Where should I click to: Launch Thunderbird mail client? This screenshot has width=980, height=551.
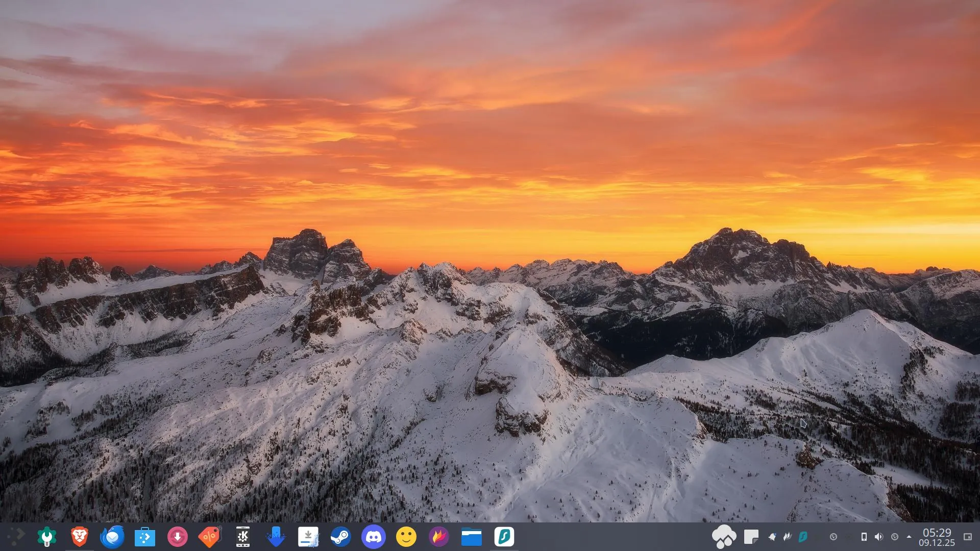(112, 536)
